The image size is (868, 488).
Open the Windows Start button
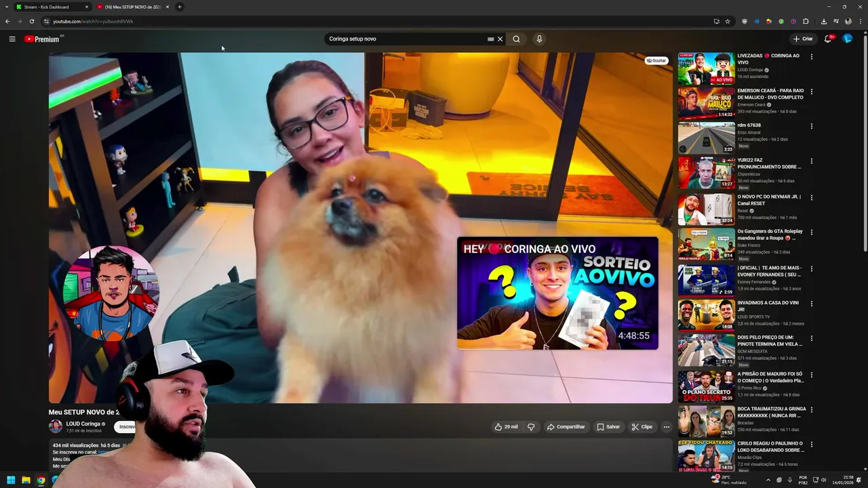pos(11,480)
